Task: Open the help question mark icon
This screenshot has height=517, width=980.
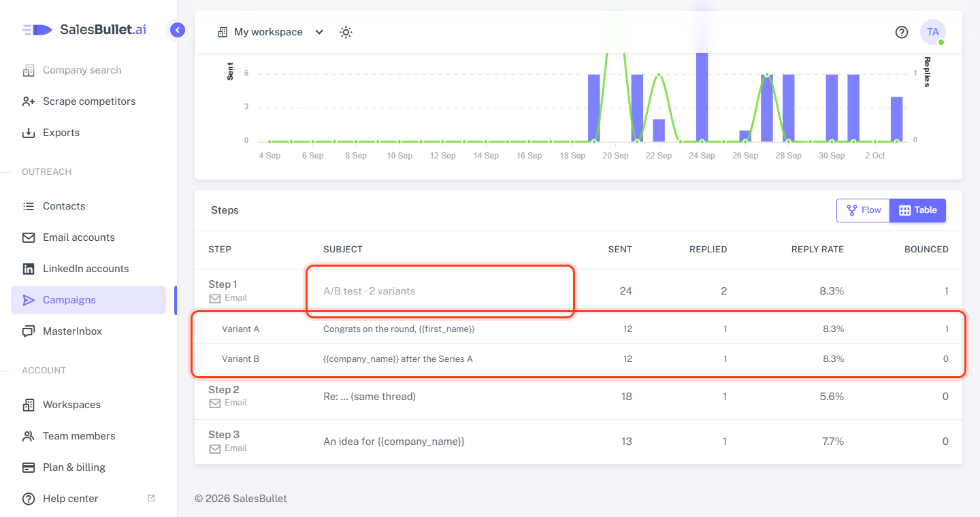Action: point(902,32)
